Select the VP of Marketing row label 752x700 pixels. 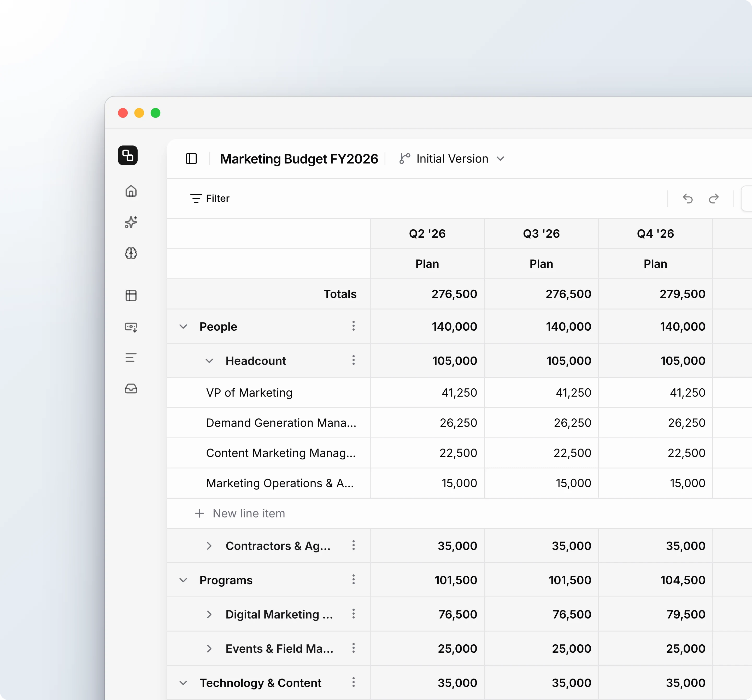click(x=249, y=392)
